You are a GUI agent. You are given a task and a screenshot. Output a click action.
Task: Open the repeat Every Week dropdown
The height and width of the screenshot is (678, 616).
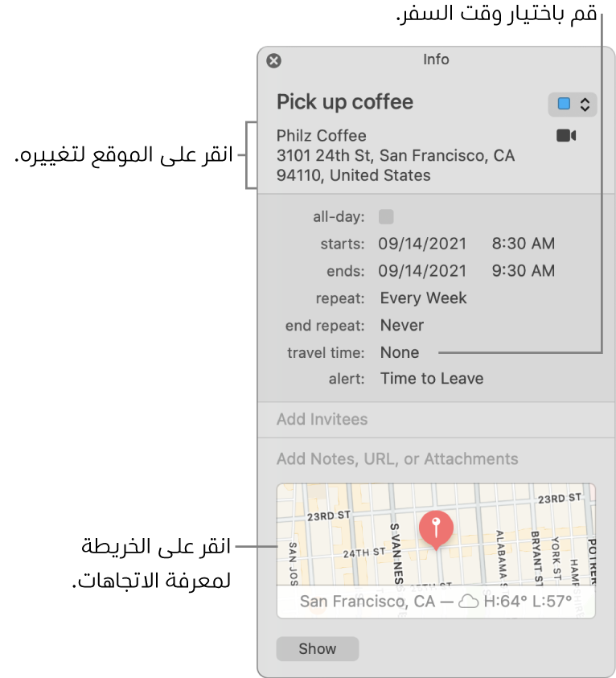(423, 298)
